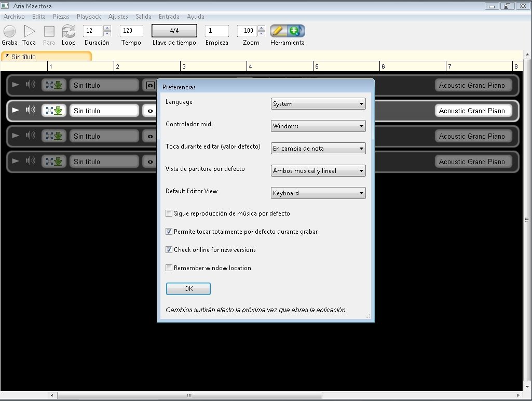Increase Duración with the up stepper arrow
532x401 pixels.
coord(107,28)
